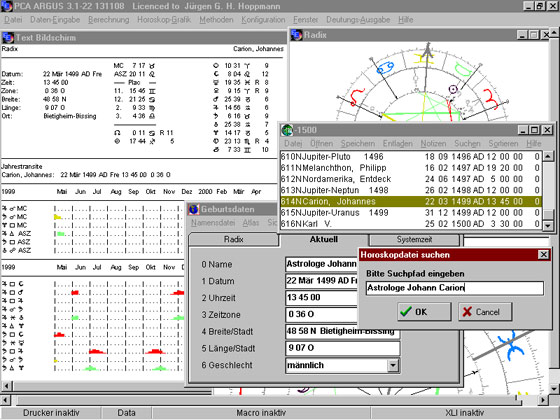Click the 2 Uhrzeit input field
The width and height of the screenshot is (560, 420).
coord(321,298)
